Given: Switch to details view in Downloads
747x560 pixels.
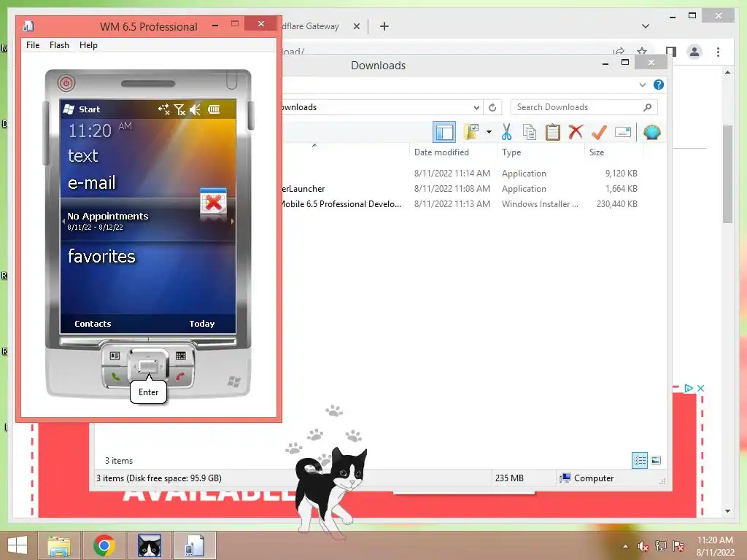Looking at the screenshot, I should point(639,460).
